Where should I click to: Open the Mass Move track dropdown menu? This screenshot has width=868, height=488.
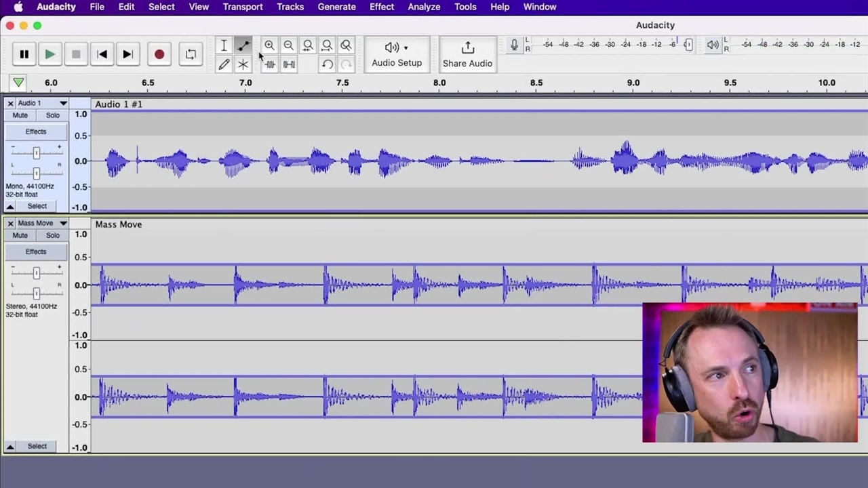[62, 223]
